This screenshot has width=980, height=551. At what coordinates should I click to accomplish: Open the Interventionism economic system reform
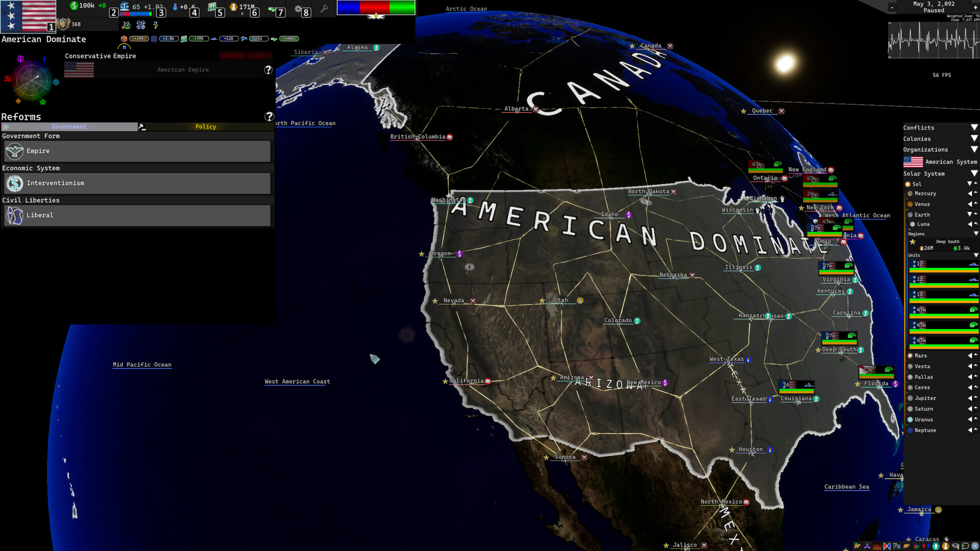[x=137, y=183]
